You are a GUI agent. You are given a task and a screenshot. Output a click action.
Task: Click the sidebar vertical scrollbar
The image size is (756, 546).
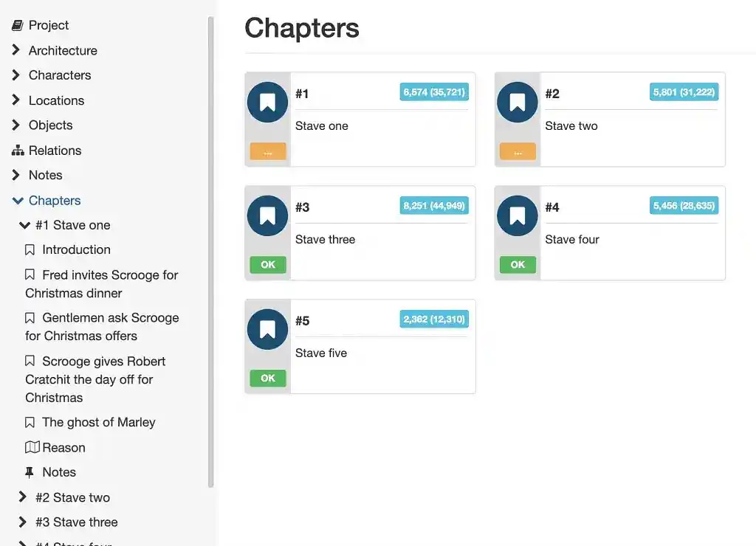pyautogui.click(x=211, y=251)
